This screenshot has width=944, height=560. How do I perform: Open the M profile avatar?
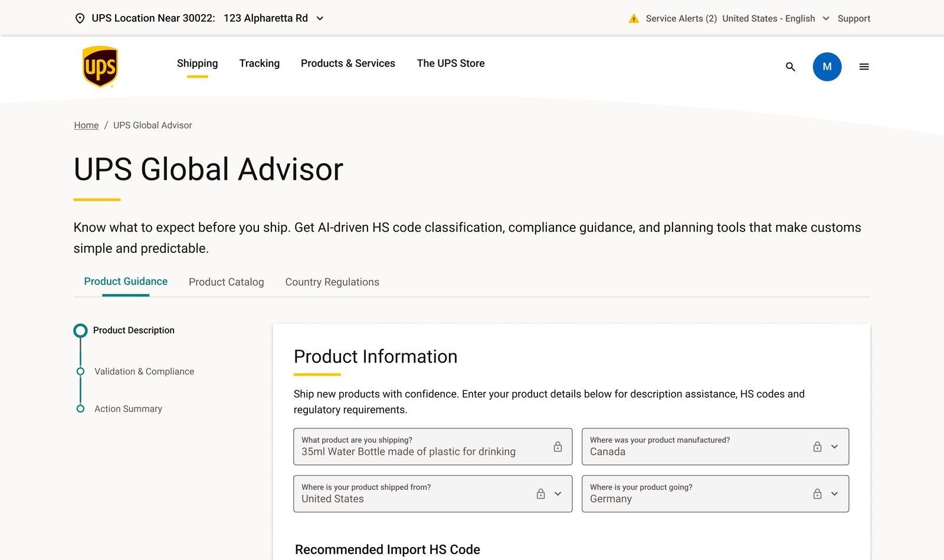(x=827, y=67)
